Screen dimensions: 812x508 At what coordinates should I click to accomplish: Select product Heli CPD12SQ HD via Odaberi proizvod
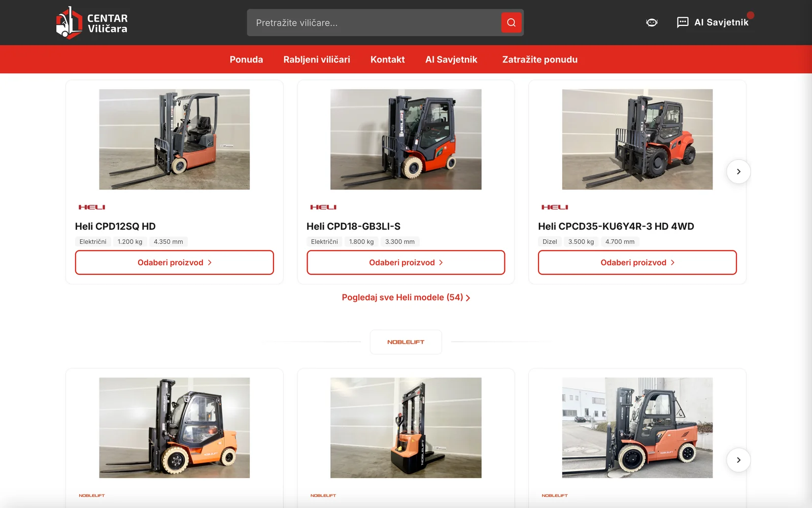point(175,263)
